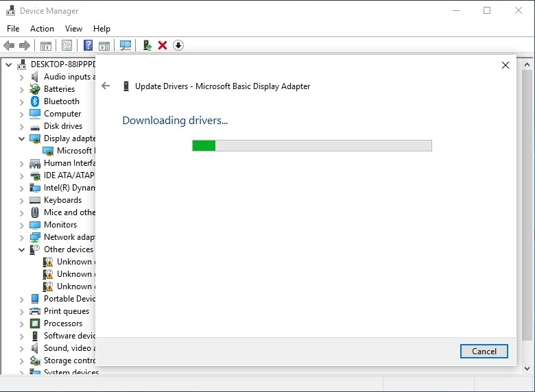Click the first Unknown device warning icon
Viewport: 535px width, 392px height.
pyautogui.click(x=48, y=262)
